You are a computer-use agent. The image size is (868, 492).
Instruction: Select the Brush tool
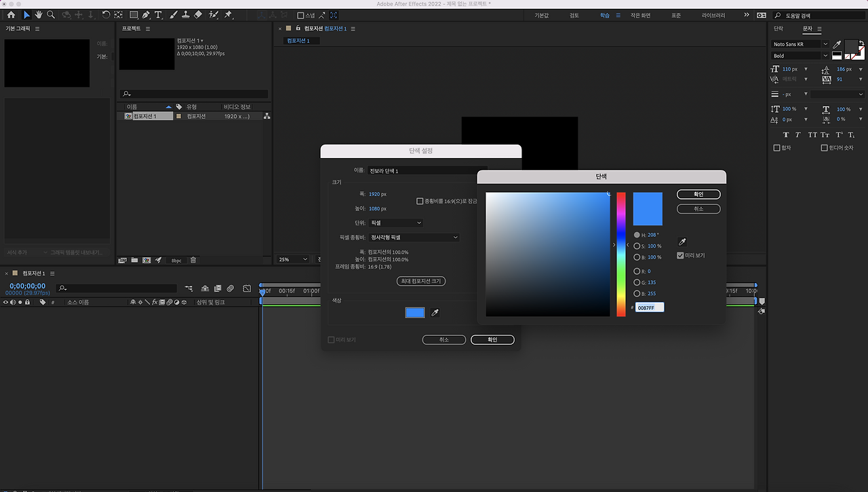(174, 14)
